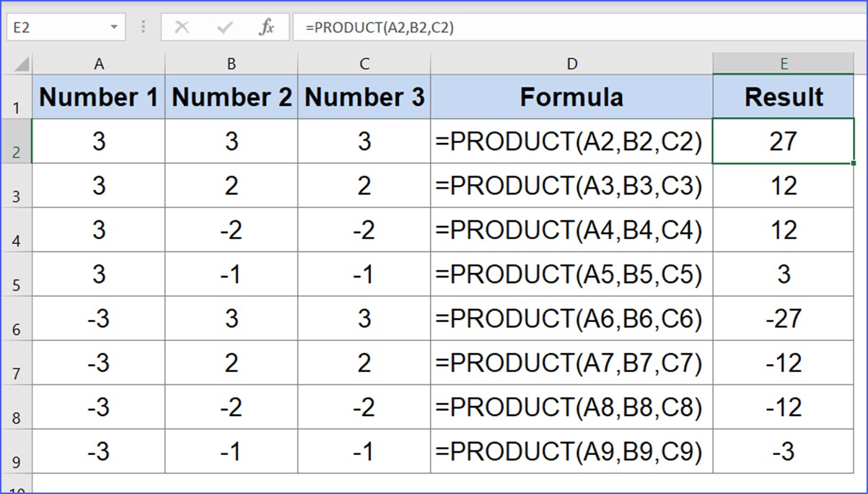
Task: Select column E header
Action: (x=783, y=64)
